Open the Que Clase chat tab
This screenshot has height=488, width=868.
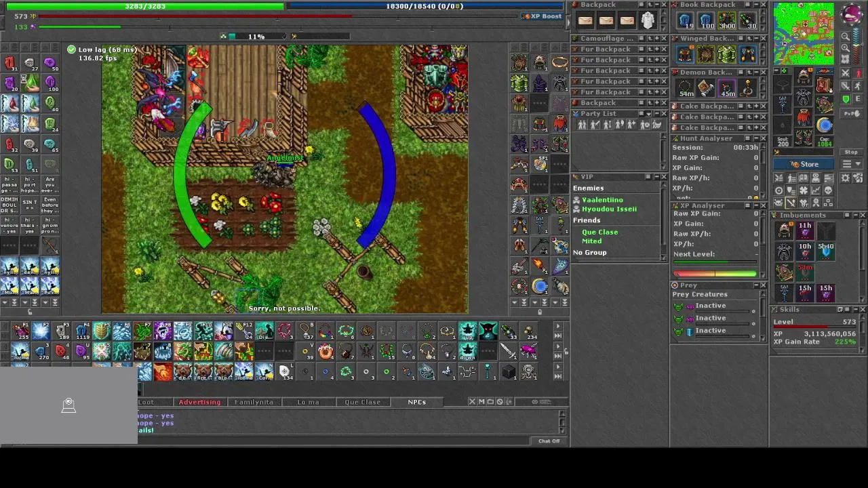pyautogui.click(x=362, y=402)
